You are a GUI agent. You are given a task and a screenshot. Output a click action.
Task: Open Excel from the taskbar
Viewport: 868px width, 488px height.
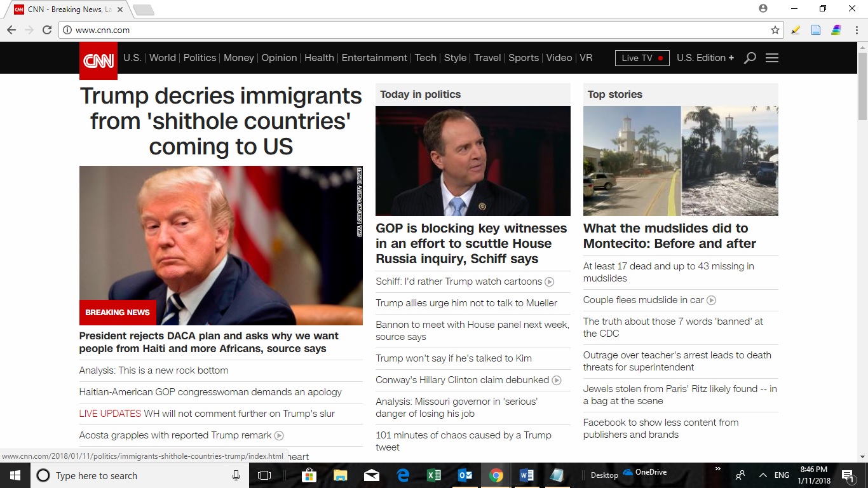pos(434,475)
